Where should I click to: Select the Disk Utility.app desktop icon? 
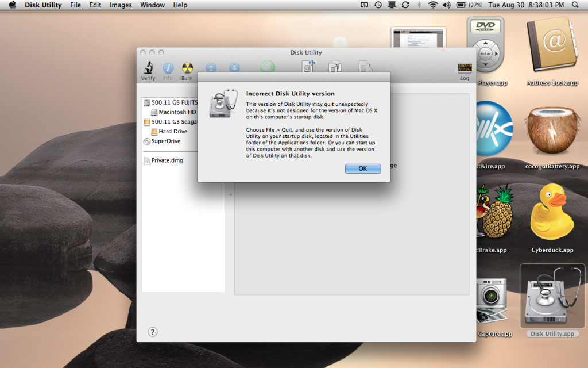552,296
